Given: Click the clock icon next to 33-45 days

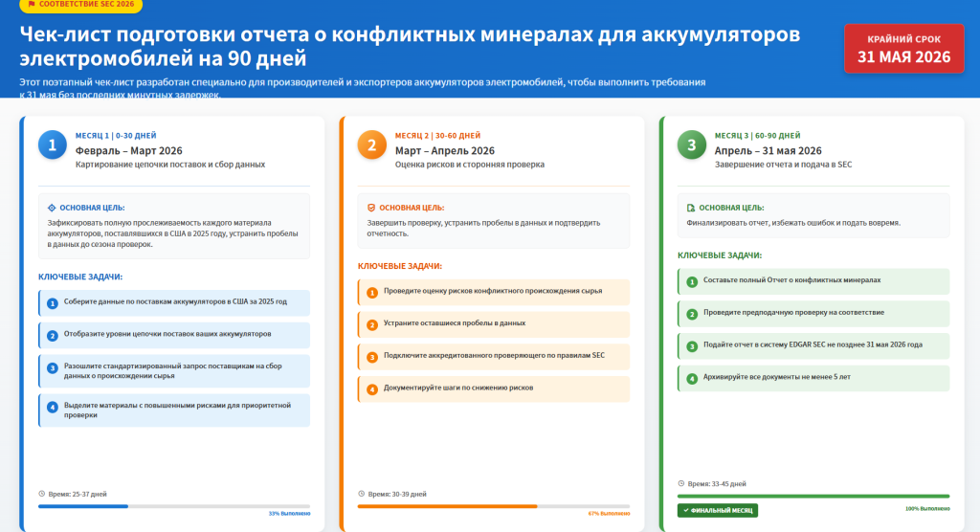Looking at the screenshot, I should click(x=680, y=483).
